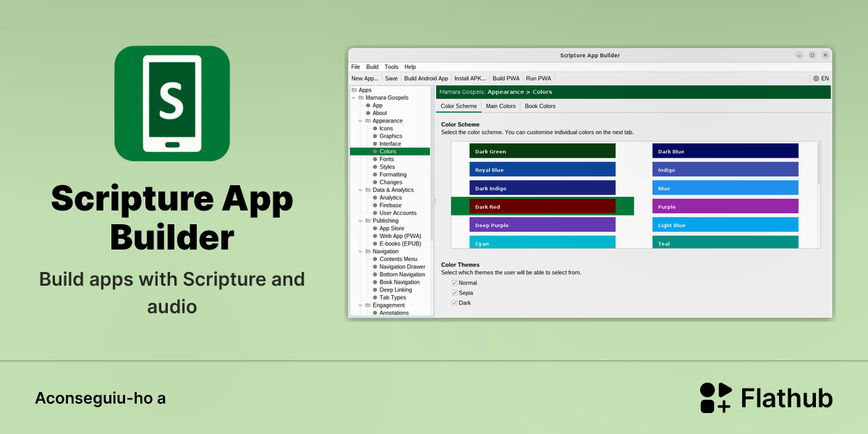
Task: Toggle the Dark color theme checkbox
Action: (x=455, y=303)
